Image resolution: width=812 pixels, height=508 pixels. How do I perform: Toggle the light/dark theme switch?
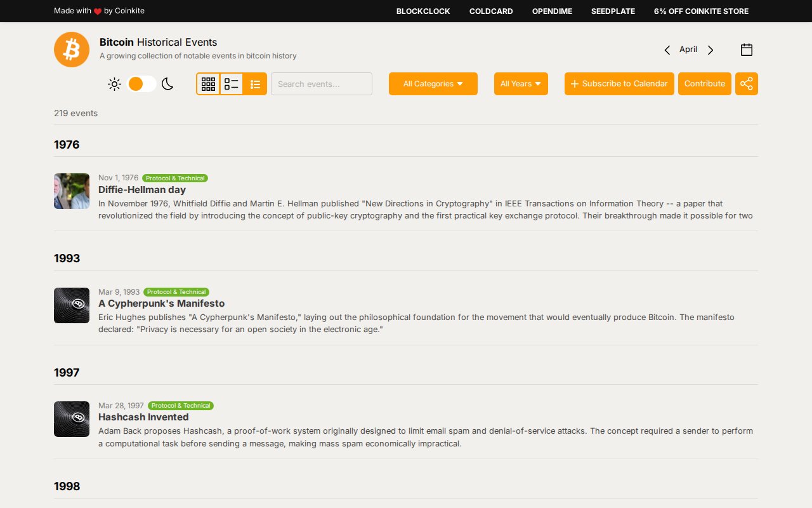point(141,84)
